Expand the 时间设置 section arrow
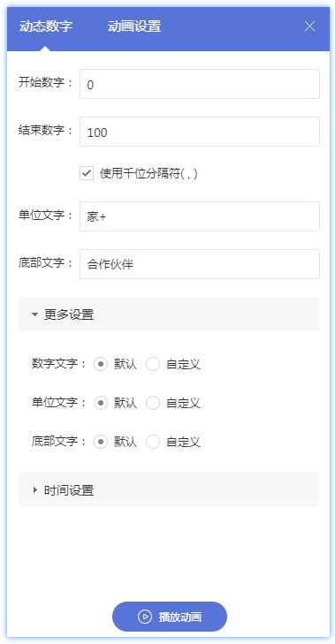This screenshot has width=335, height=644. click(35, 489)
